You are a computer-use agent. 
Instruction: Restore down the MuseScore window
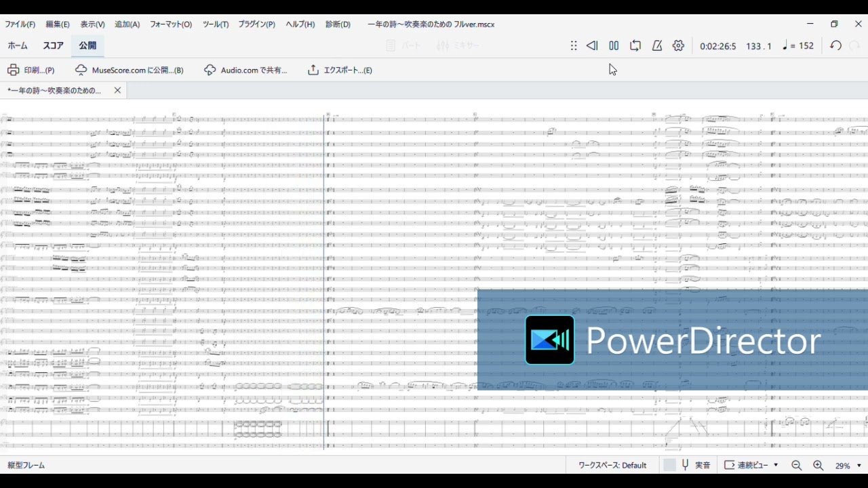(834, 24)
